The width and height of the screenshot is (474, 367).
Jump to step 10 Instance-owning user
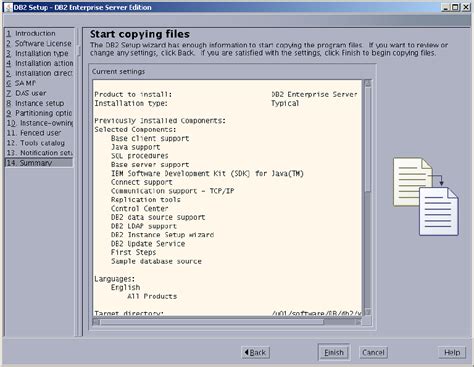pos(39,123)
